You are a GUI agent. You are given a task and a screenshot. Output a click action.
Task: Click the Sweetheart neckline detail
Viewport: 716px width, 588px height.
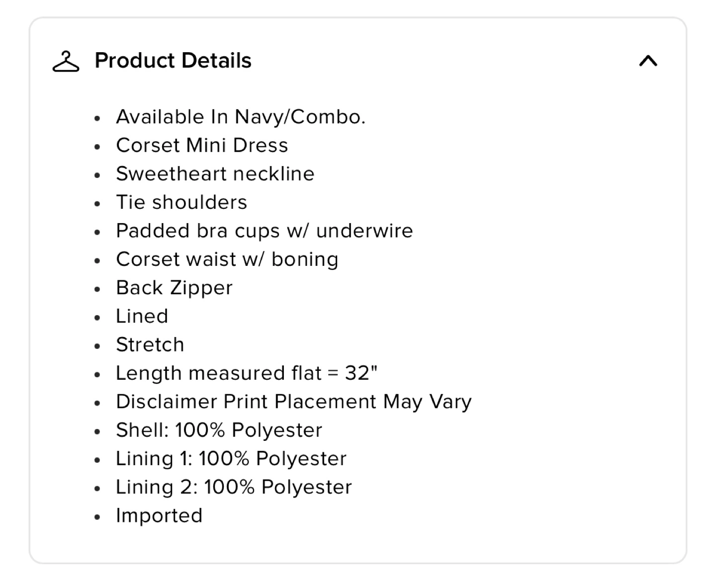[x=215, y=174]
